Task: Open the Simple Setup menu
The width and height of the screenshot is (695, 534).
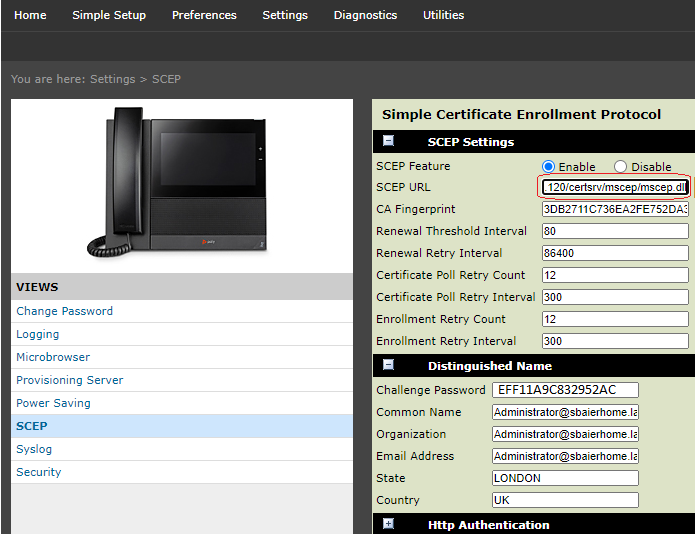Action: coord(109,15)
